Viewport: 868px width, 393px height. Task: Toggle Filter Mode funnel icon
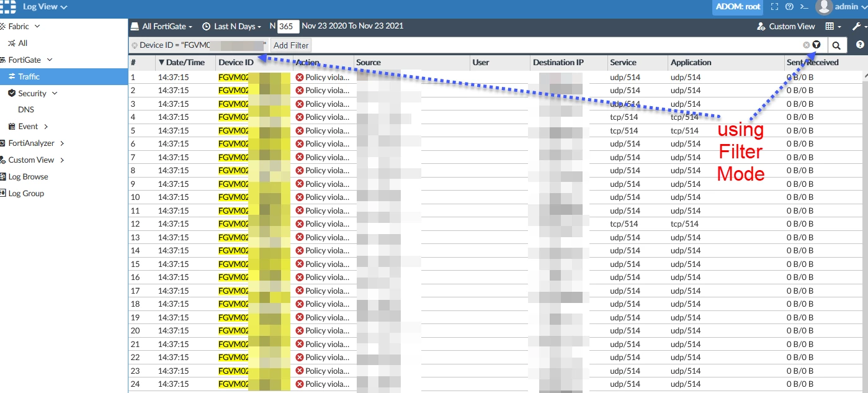pos(817,45)
